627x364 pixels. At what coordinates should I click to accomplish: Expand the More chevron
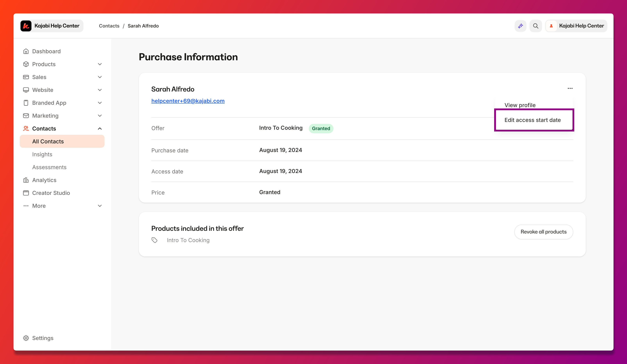(x=100, y=206)
